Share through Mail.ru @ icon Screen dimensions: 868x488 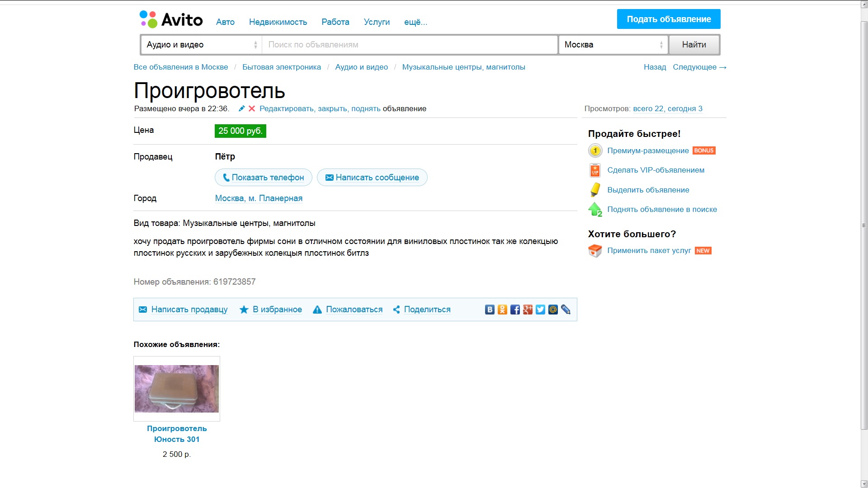[x=553, y=310]
